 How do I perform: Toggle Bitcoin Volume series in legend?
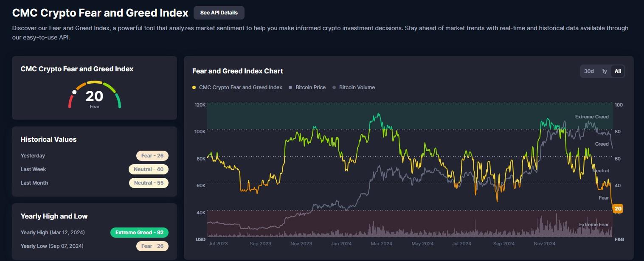(357, 87)
